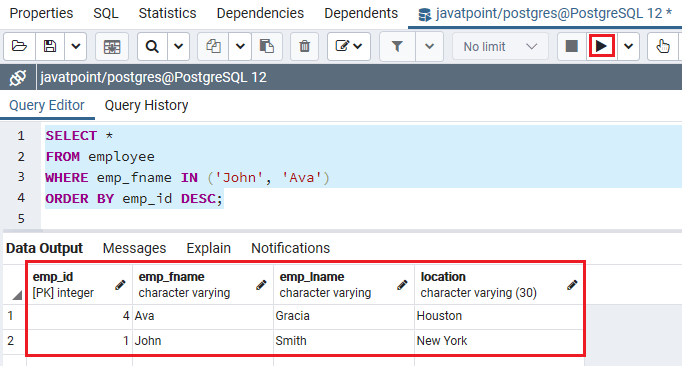Click the cell containing Houston
Screen dimensions: 682x366
pos(499,316)
